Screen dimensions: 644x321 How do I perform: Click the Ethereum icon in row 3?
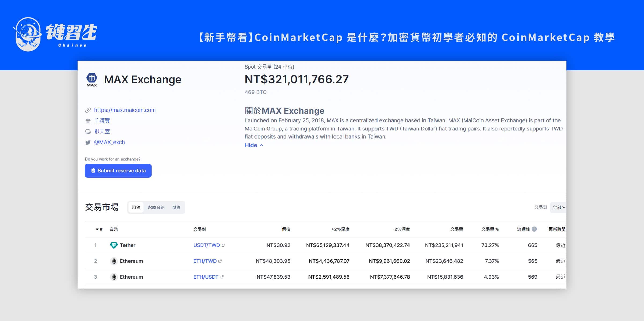(114, 277)
